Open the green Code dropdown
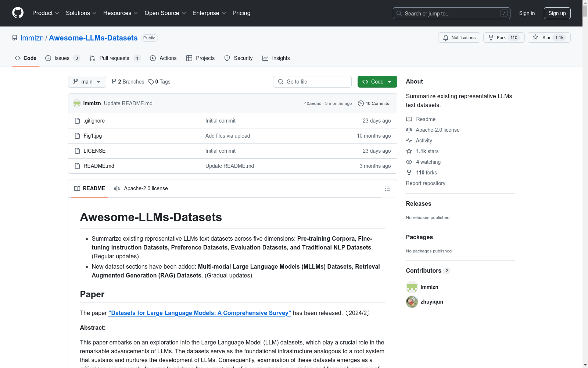This screenshot has height=368, width=588. [x=377, y=82]
